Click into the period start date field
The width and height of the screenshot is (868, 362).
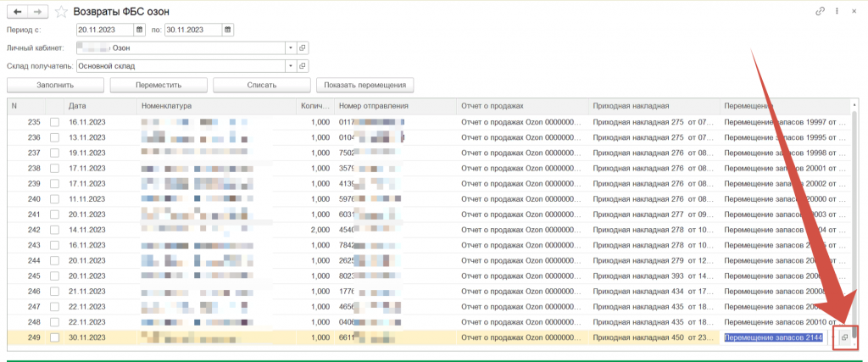click(104, 30)
